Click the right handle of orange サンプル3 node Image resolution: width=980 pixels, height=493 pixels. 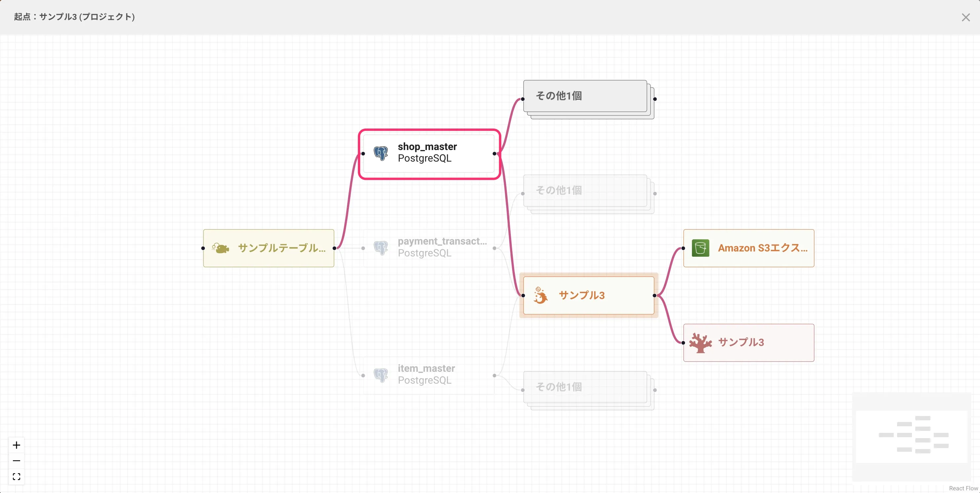[x=655, y=296]
